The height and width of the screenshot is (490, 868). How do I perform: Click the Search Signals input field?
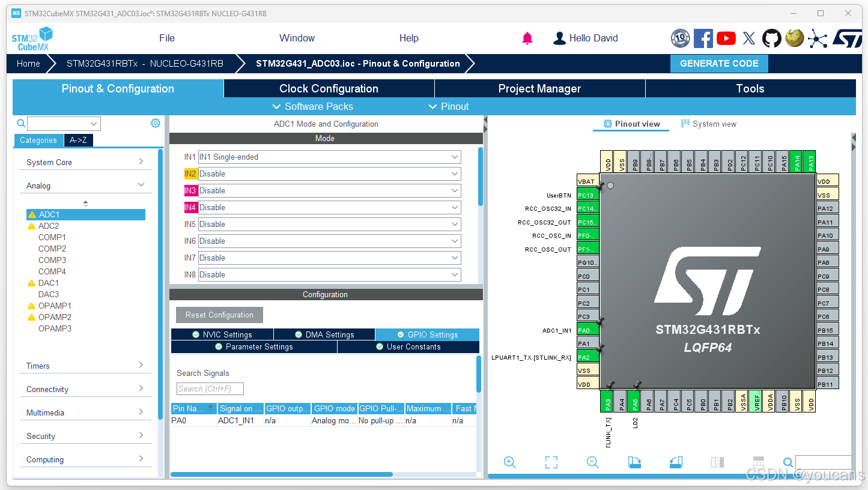(210, 389)
